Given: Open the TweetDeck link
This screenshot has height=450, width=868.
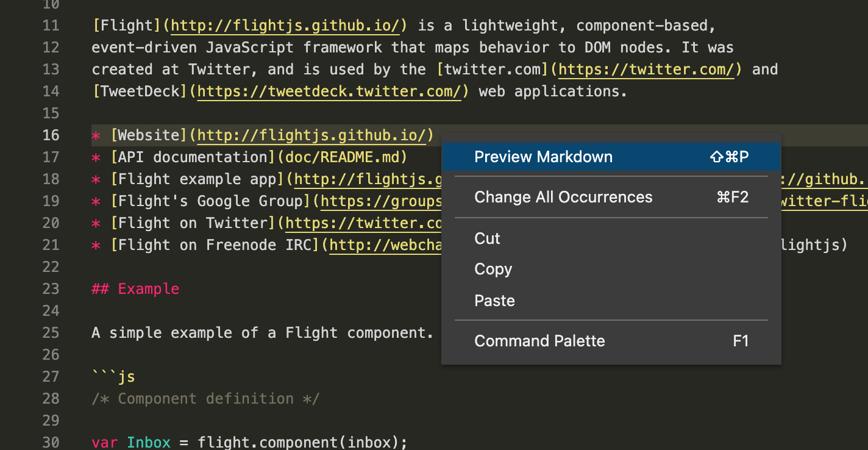Looking at the screenshot, I should [329, 91].
